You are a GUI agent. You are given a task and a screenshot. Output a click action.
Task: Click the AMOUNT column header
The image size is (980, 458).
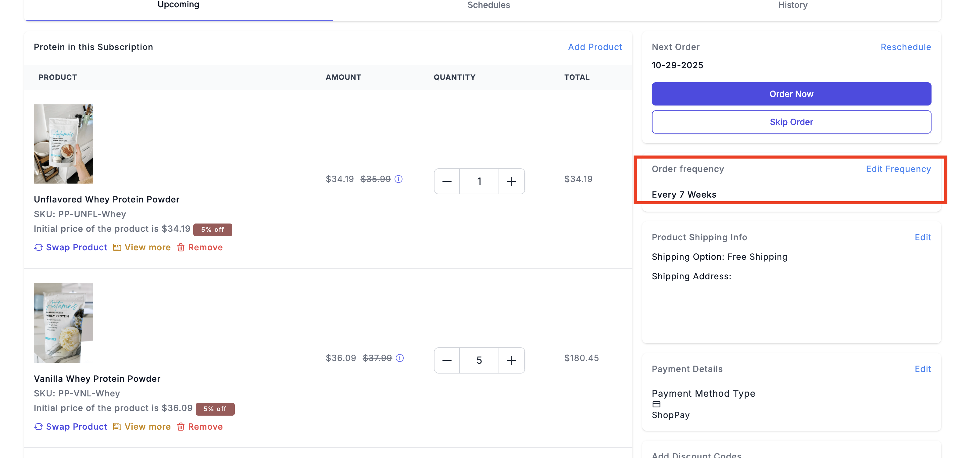(x=344, y=77)
